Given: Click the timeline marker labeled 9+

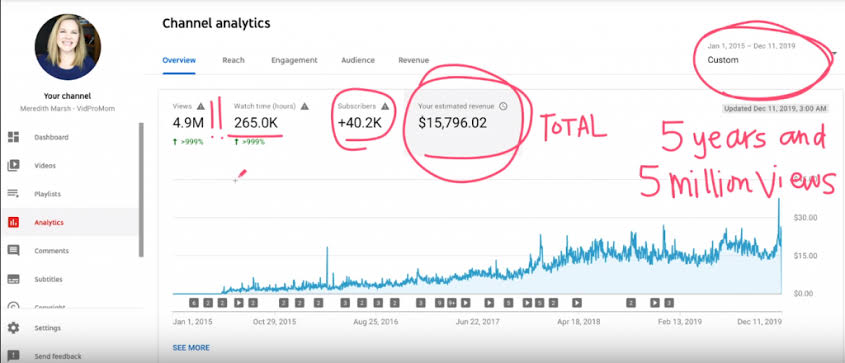Looking at the screenshot, I should pyautogui.click(x=452, y=303).
